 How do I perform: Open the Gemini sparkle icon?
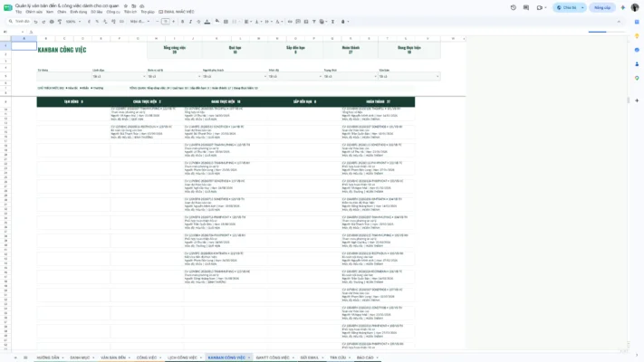click(x=623, y=7)
